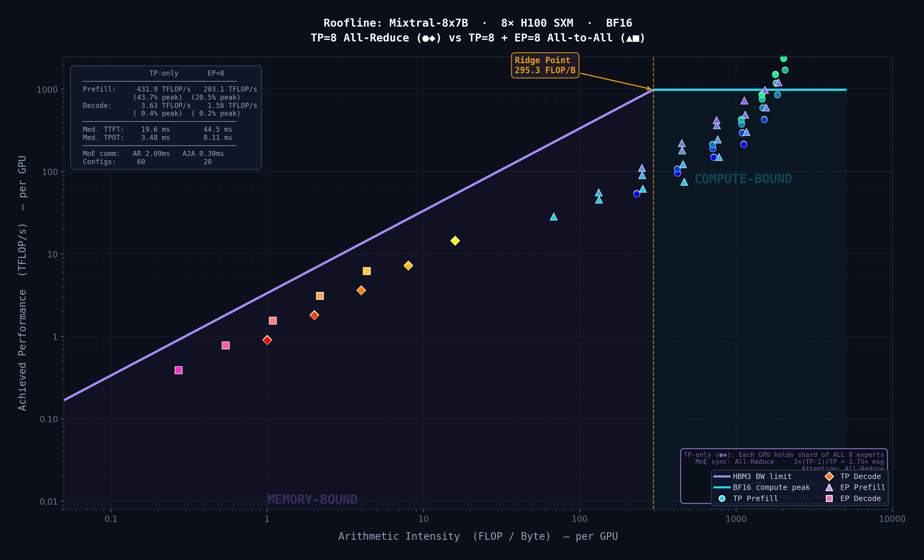Click the '3.63 TFLOP/s' decode value

(166, 105)
